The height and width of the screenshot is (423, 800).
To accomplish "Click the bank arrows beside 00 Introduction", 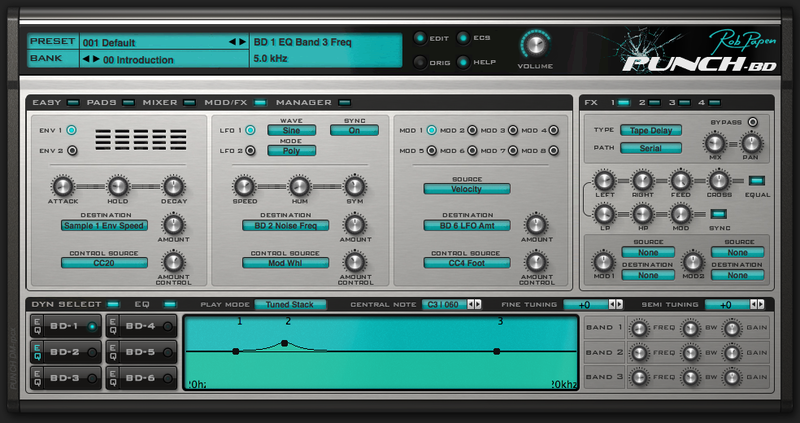I will [91, 59].
